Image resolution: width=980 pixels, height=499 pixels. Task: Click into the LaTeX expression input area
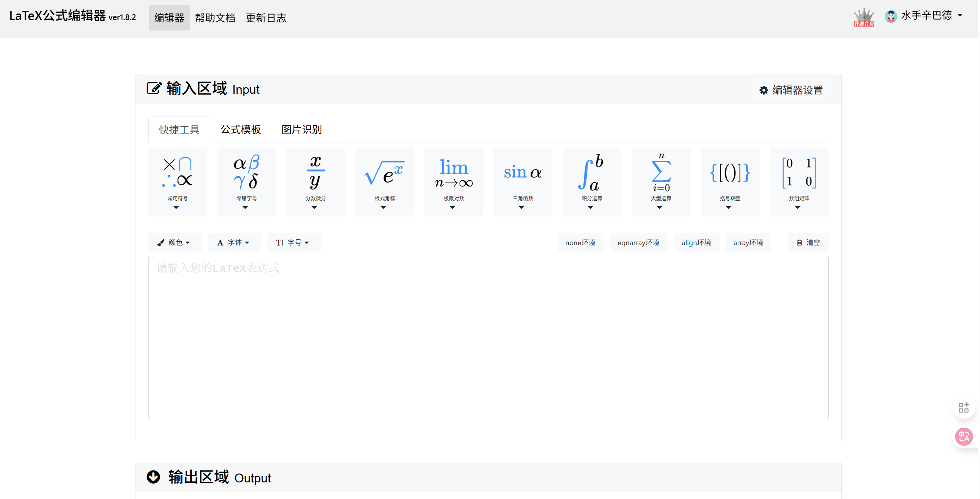488,338
